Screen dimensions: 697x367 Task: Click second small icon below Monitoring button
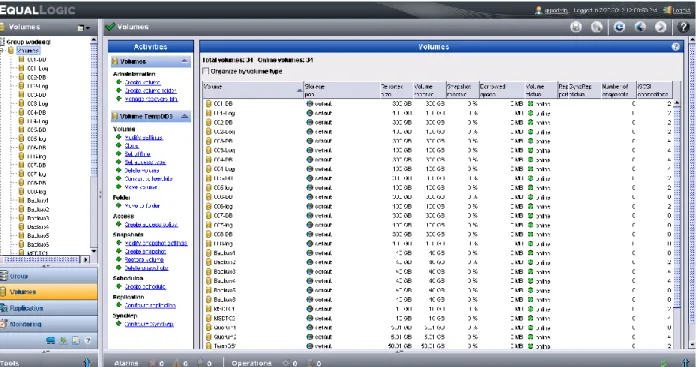click(63, 341)
